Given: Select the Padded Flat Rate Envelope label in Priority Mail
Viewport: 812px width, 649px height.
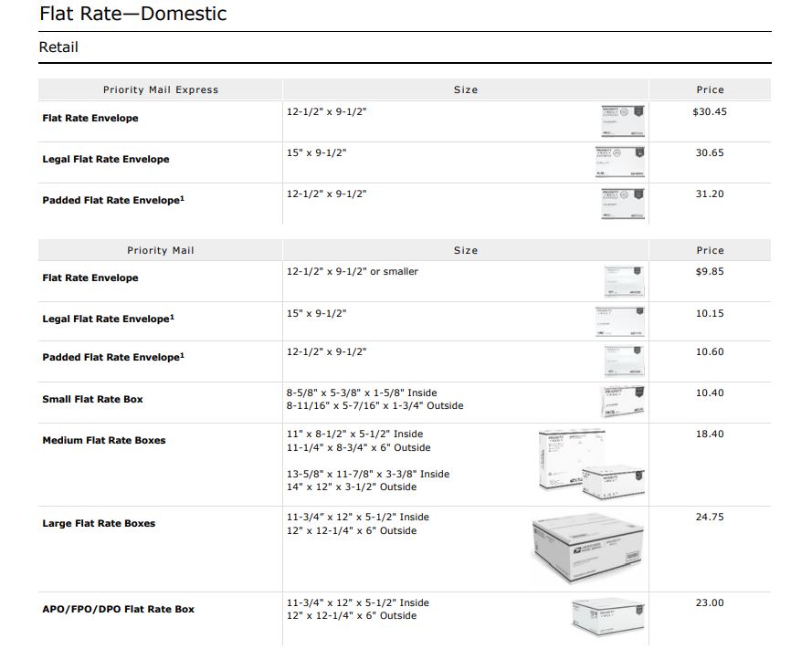Looking at the screenshot, I should click(107, 357).
